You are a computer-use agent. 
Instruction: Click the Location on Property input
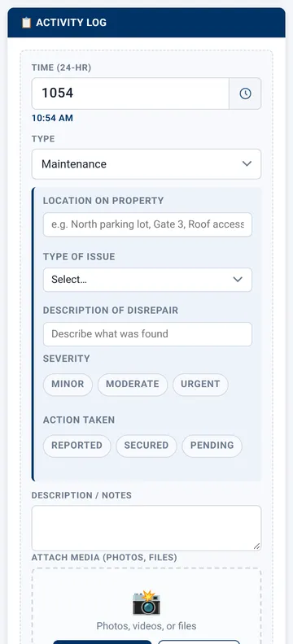pyautogui.click(x=147, y=224)
